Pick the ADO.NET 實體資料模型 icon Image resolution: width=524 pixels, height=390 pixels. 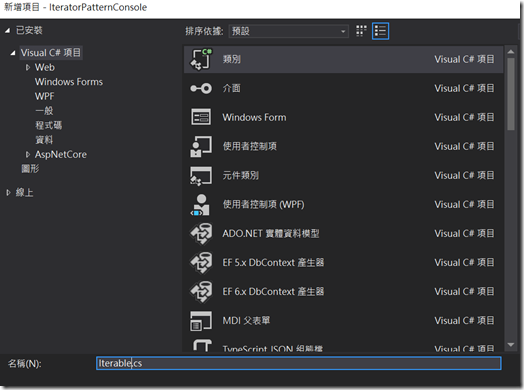201,234
